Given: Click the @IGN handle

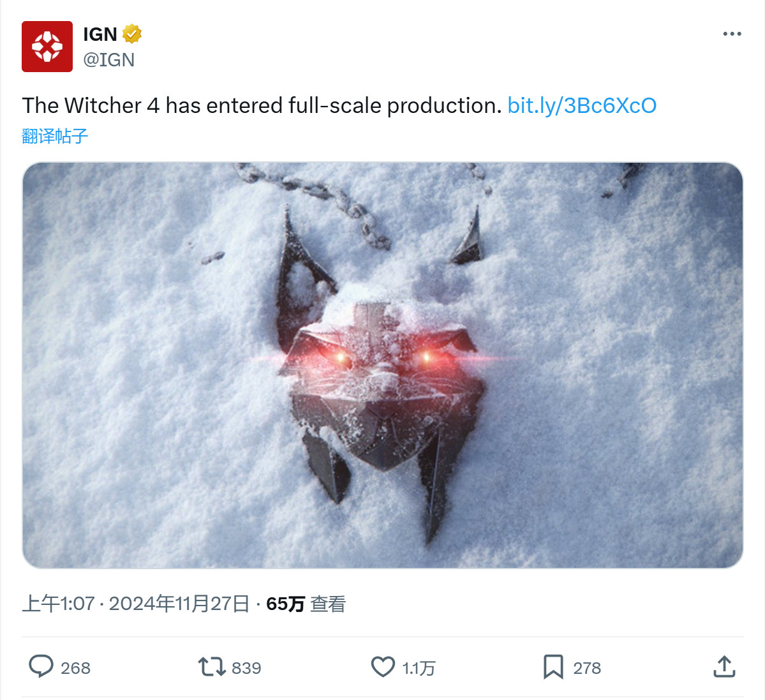Looking at the screenshot, I should (109, 60).
